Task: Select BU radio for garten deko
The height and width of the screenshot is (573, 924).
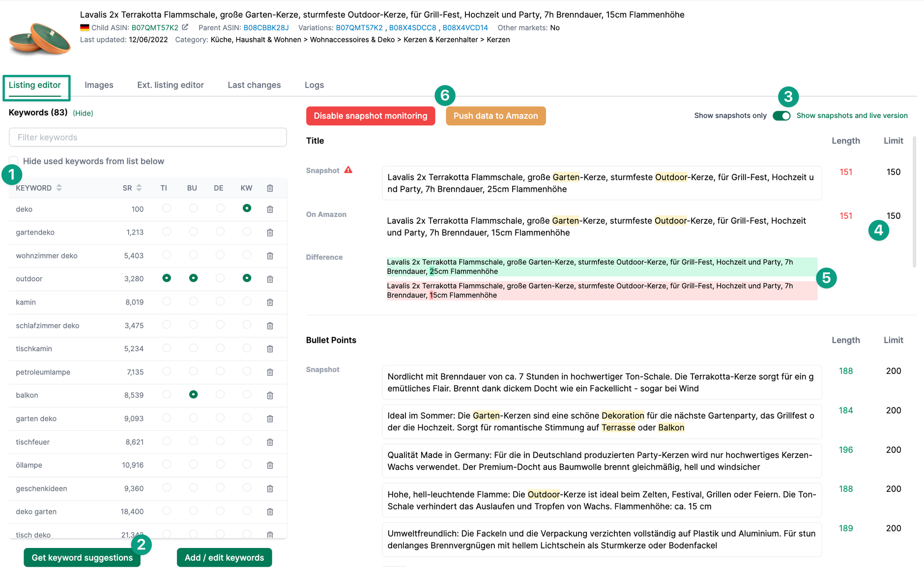Action: pos(193,418)
